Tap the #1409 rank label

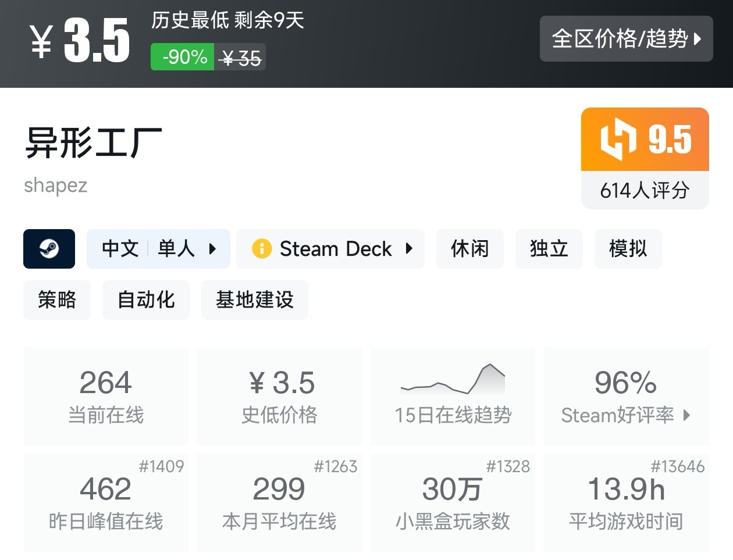(x=161, y=466)
